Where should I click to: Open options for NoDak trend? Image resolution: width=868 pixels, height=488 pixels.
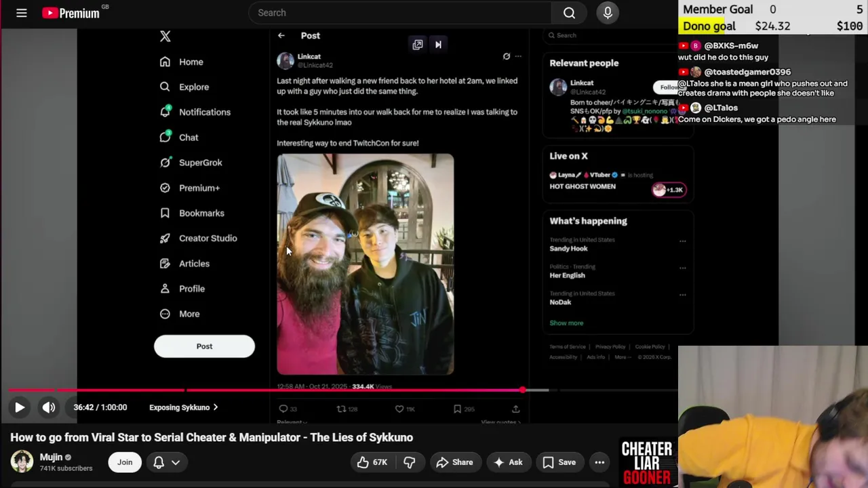pyautogui.click(x=682, y=295)
